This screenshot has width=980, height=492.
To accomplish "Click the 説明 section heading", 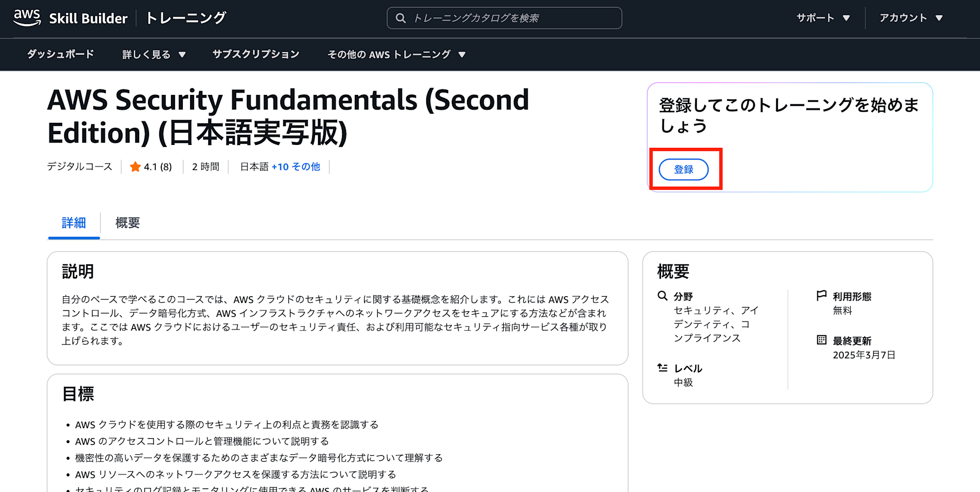I will (78, 272).
